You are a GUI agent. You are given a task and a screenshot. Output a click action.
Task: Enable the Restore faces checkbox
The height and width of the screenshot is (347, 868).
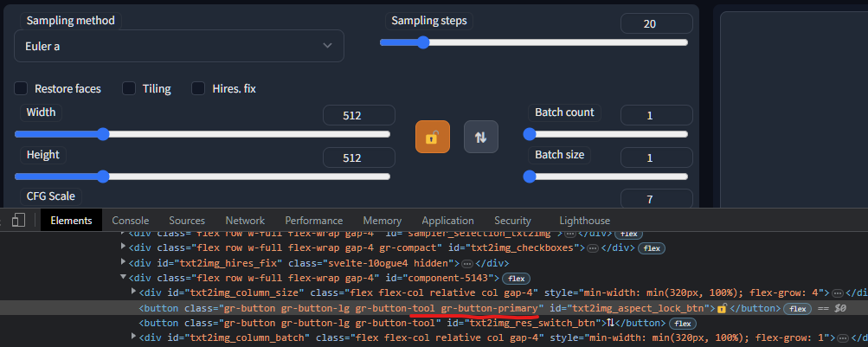click(21, 88)
